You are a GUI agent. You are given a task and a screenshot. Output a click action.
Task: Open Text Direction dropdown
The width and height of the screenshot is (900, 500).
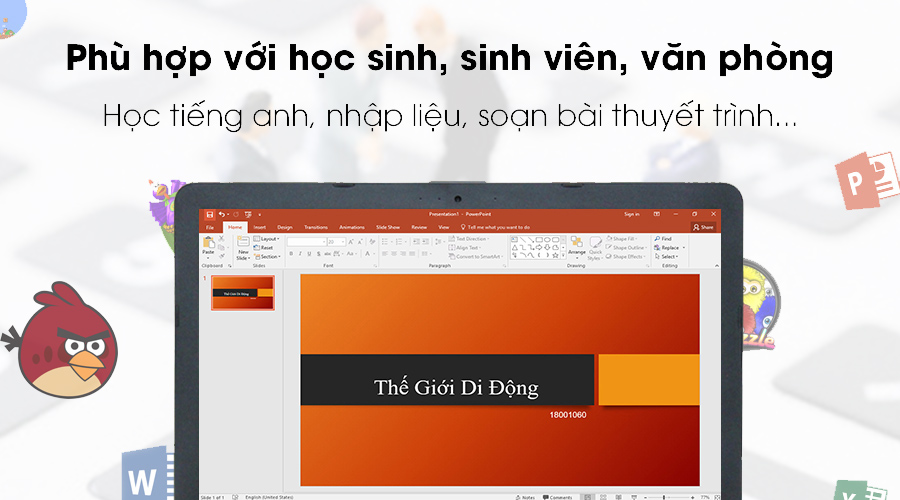click(x=470, y=239)
